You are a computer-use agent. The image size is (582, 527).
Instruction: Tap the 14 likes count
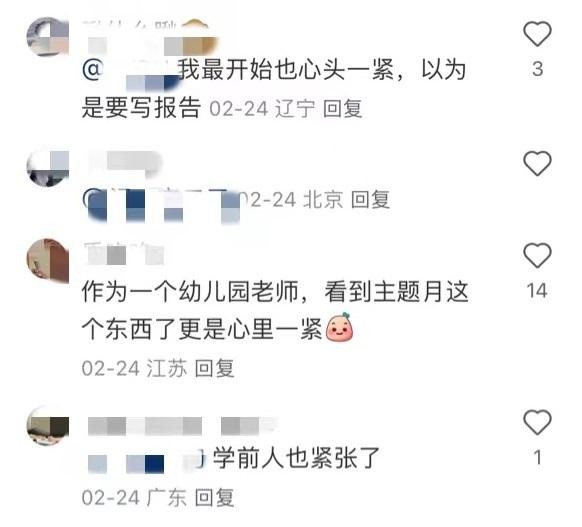537,291
